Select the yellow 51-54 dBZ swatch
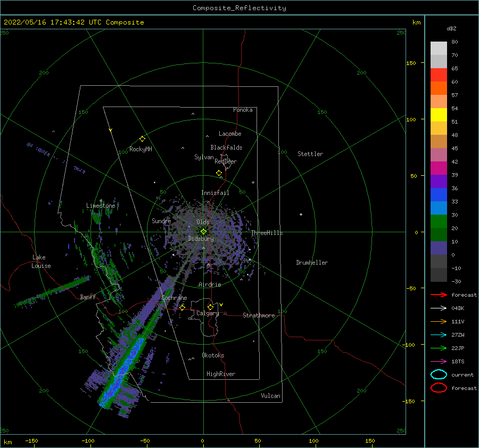Screen dimensions: 479x448 pyautogui.click(x=439, y=115)
